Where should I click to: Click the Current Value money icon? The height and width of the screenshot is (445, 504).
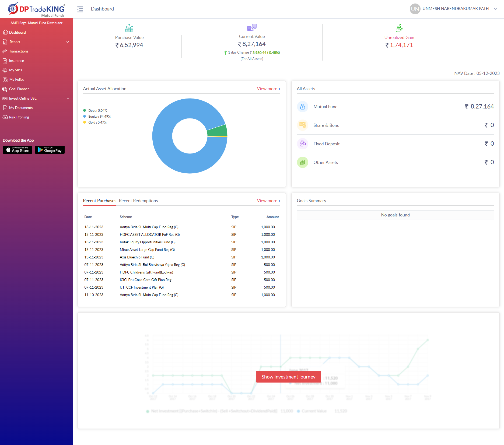[252, 27]
